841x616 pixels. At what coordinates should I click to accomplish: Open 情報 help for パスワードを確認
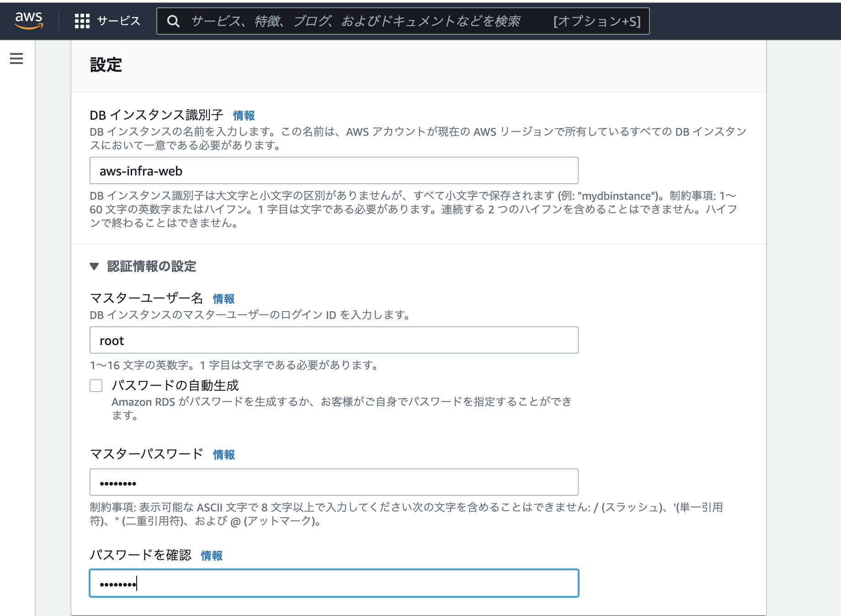point(212,557)
